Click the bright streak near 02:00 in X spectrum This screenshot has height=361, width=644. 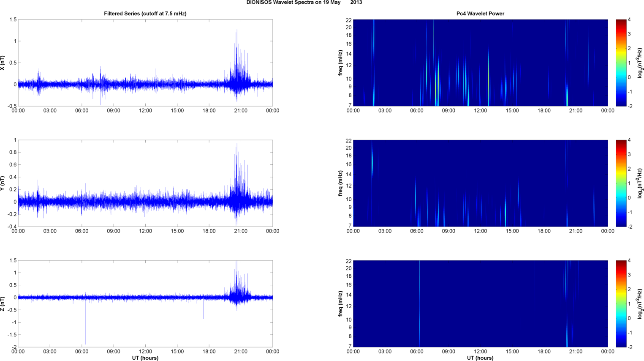[x=373, y=63]
